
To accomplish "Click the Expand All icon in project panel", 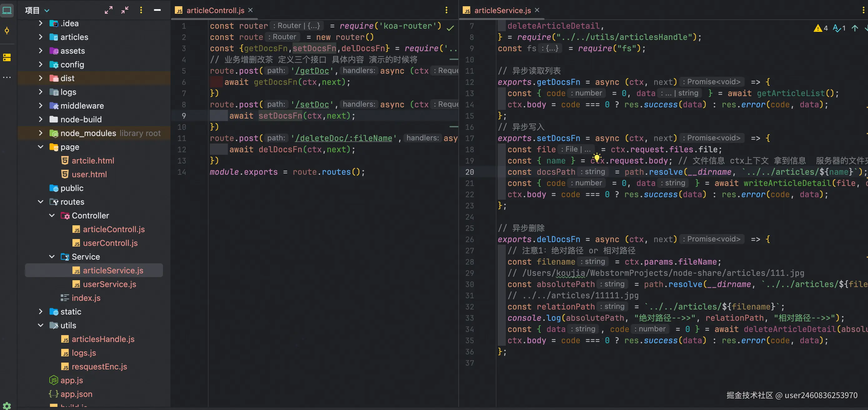I will [x=109, y=10].
